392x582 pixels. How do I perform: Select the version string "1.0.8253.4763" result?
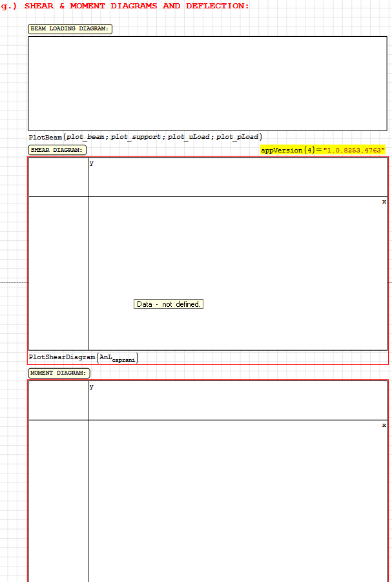pos(354,150)
